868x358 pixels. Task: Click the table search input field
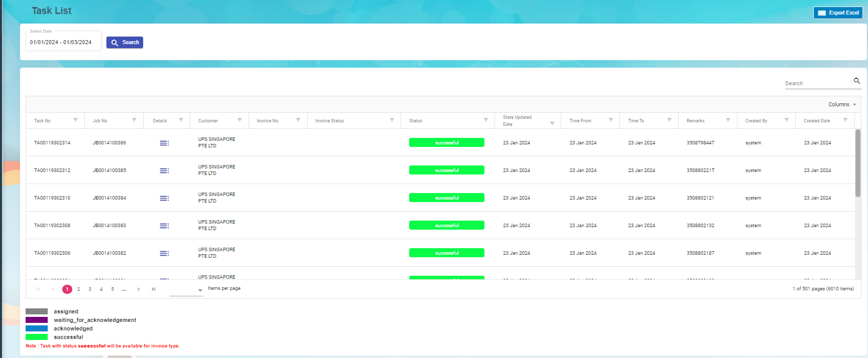click(x=817, y=83)
